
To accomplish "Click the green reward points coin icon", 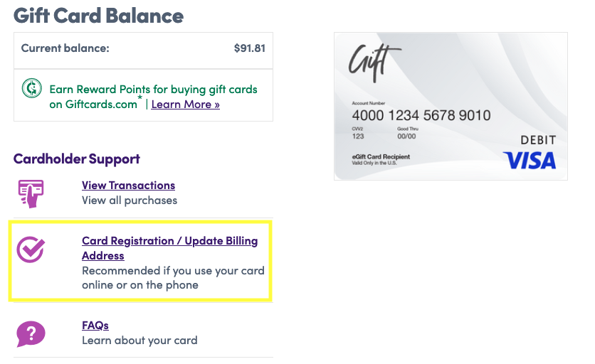I will click(31, 88).
